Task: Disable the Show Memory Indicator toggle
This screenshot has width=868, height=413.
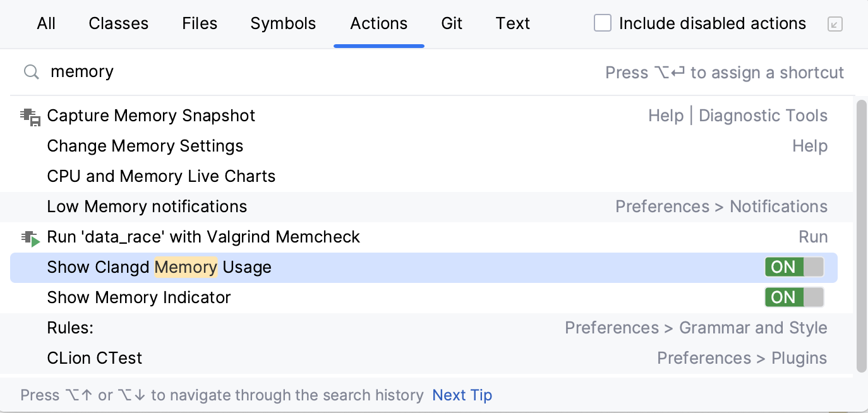Action: pos(793,297)
